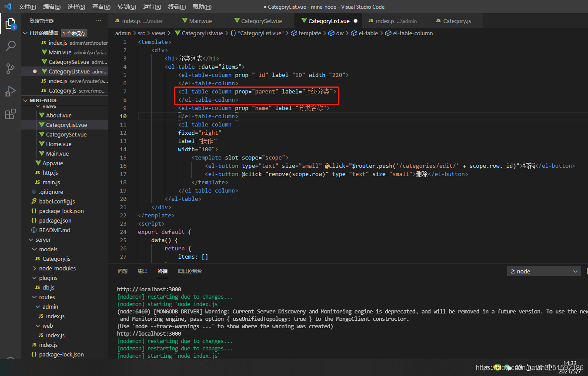Open .gitignore in the file tree
The height and width of the screenshot is (376, 588).
point(51,192)
